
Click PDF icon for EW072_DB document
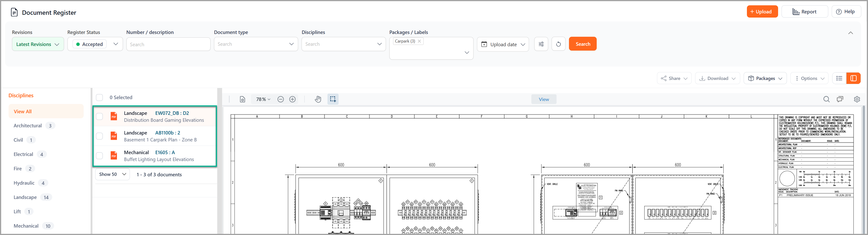114,116
